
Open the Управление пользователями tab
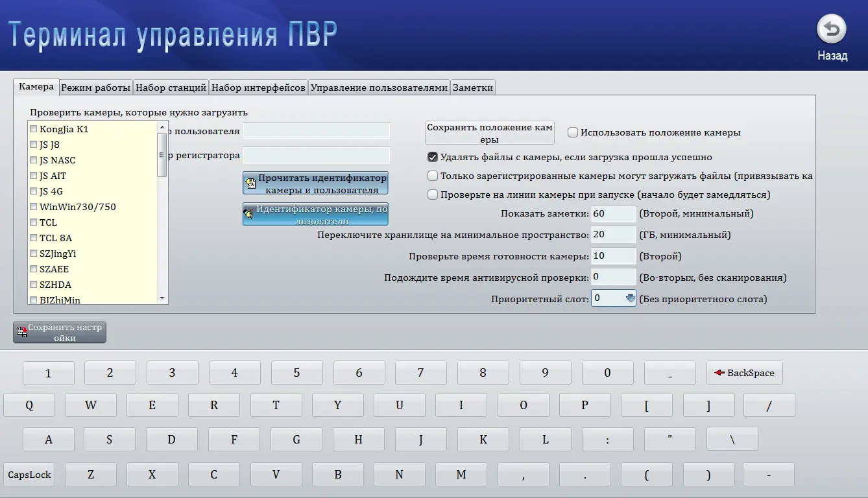379,88
